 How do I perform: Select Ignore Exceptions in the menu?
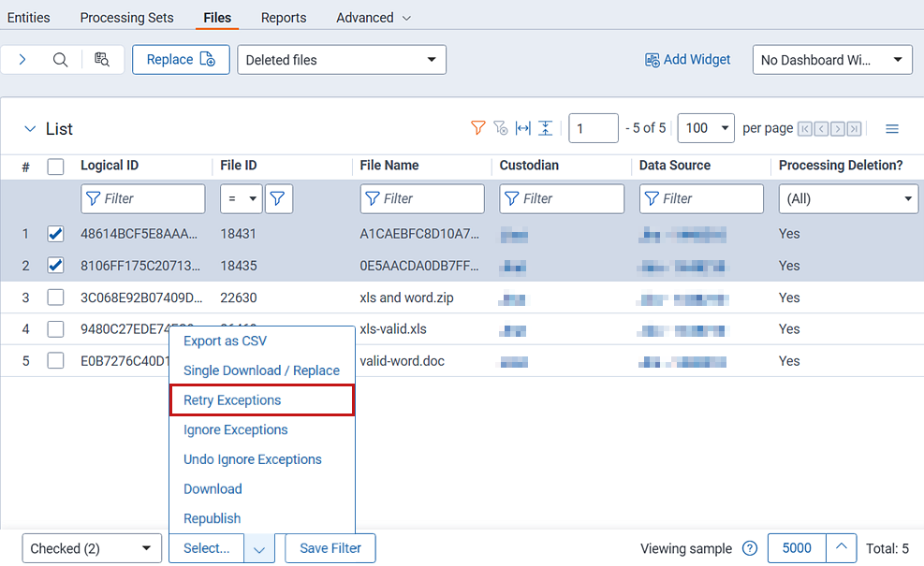236,430
